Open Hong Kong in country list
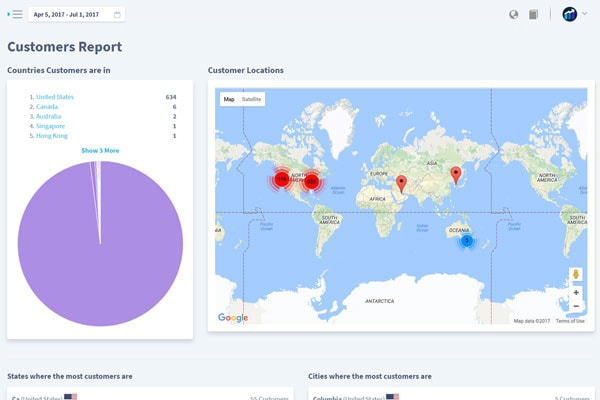 pyautogui.click(x=52, y=136)
